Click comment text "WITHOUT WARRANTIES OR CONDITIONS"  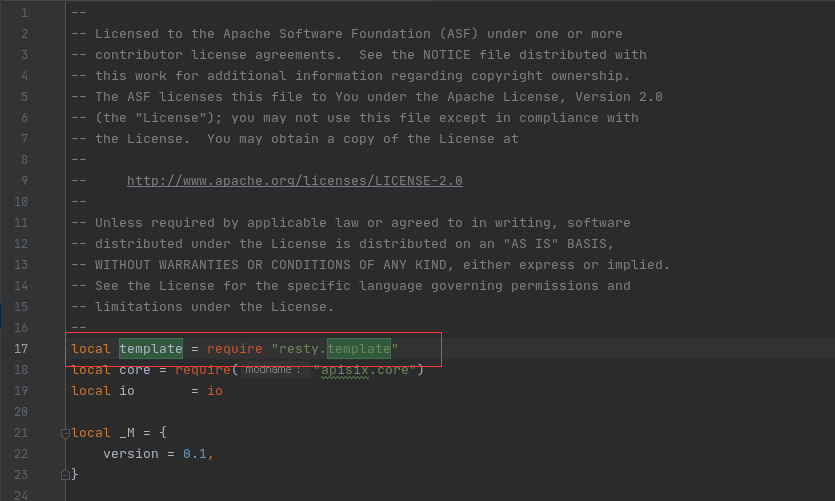pos(223,265)
